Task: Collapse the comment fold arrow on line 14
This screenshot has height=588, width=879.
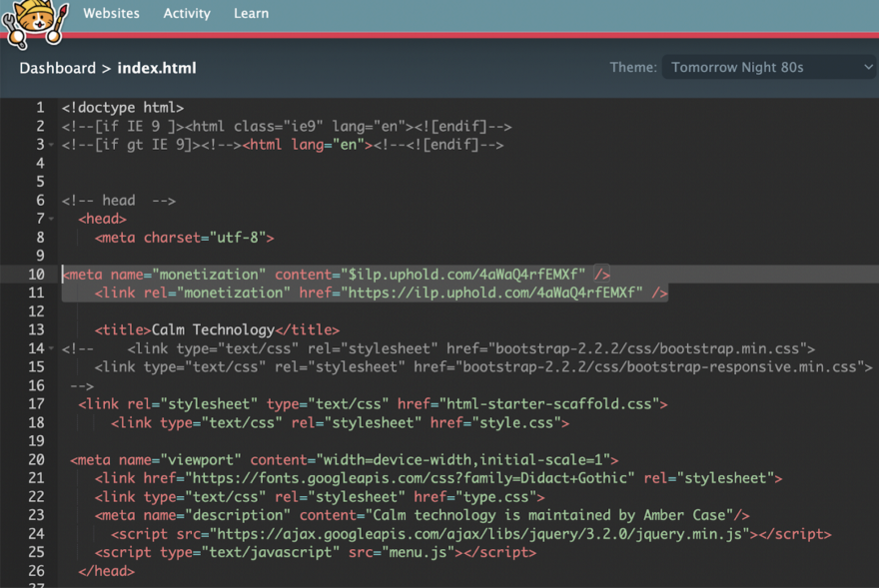Action: point(51,348)
